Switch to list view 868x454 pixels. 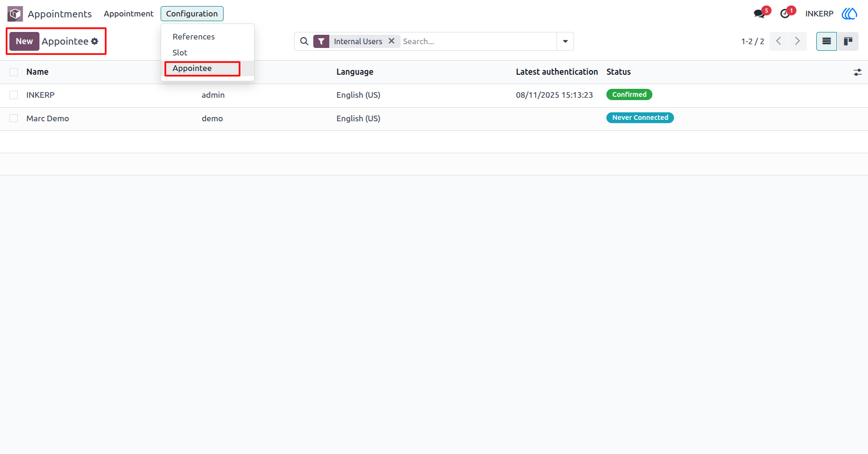(x=827, y=41)
